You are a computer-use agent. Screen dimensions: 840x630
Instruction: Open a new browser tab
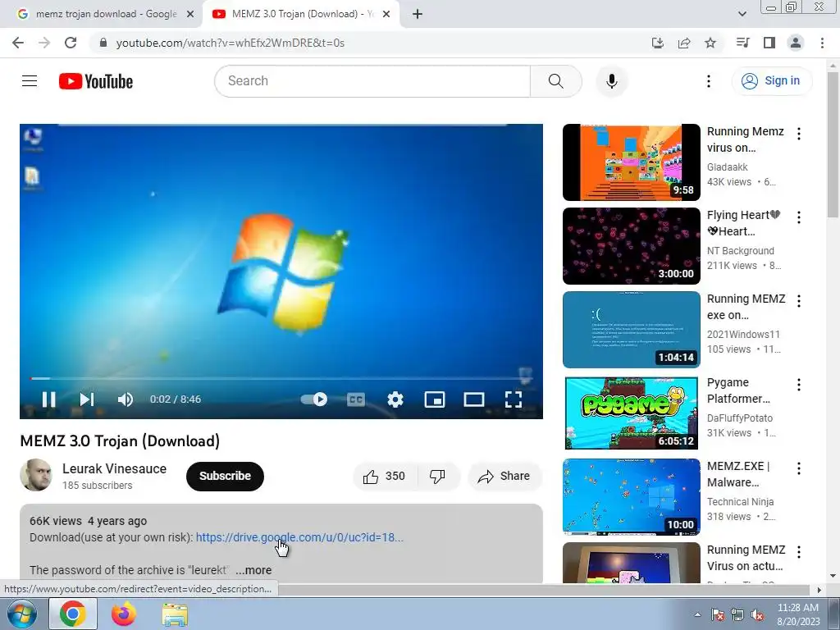coord(418,15)
